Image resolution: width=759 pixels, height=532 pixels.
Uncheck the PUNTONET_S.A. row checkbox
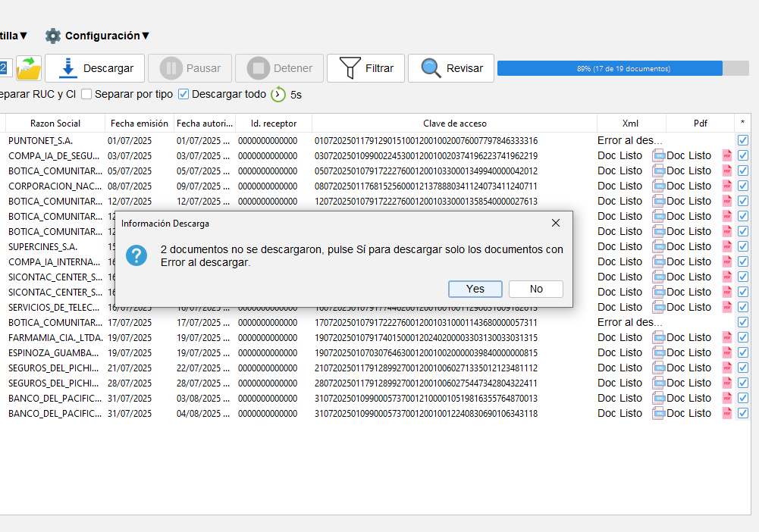tap(743, 140)
